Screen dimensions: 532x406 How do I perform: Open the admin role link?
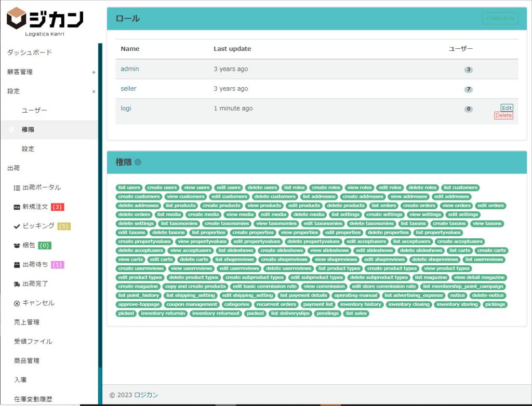pyautogui.click(x=129, y=69)
